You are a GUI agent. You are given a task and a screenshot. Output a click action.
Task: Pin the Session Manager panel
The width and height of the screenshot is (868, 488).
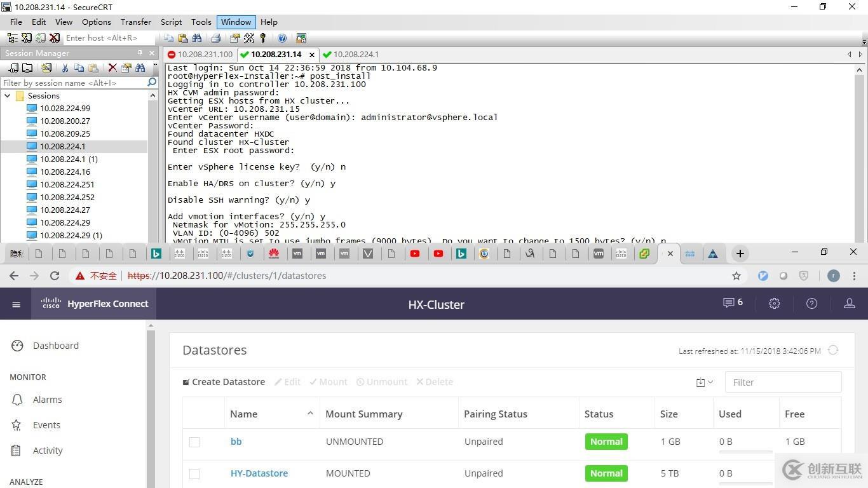click(140, 53)
